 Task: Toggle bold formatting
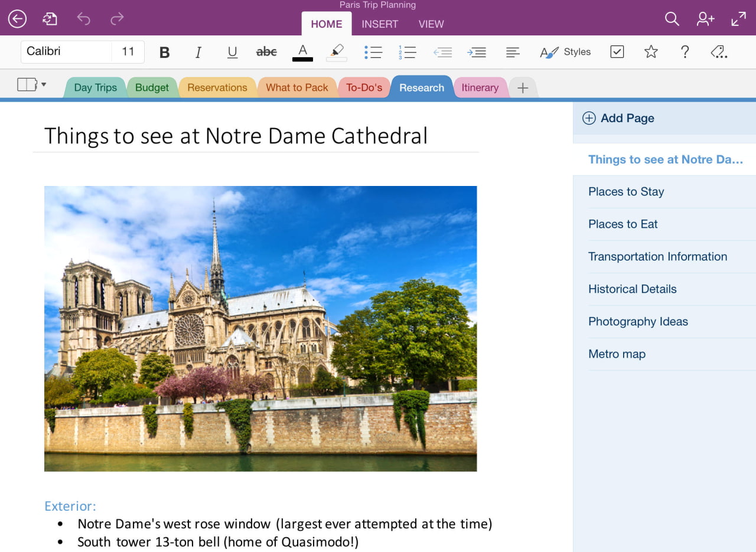click(x=165, y=52)
